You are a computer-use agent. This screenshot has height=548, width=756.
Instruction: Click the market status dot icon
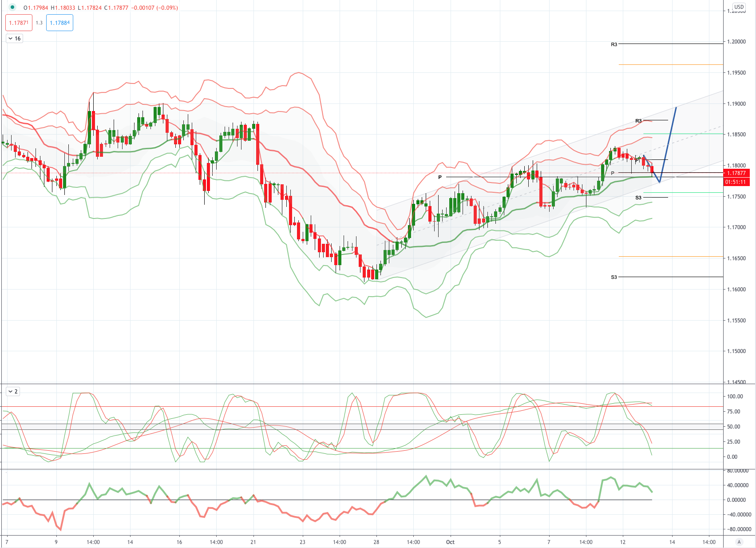click(12, 7)
